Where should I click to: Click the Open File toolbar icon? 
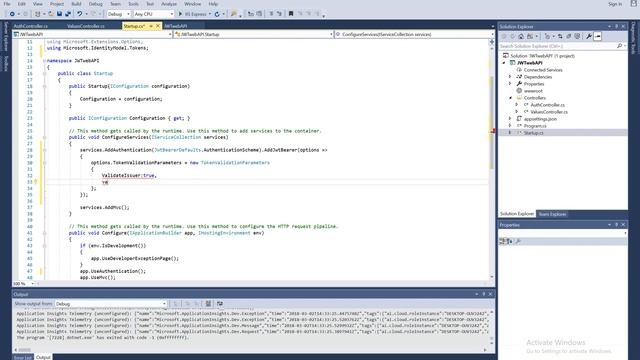pos(51,14)
